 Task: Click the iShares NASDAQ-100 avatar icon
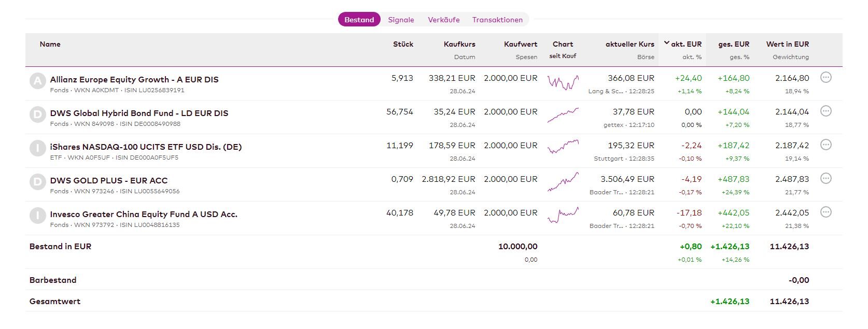[37, 149]
